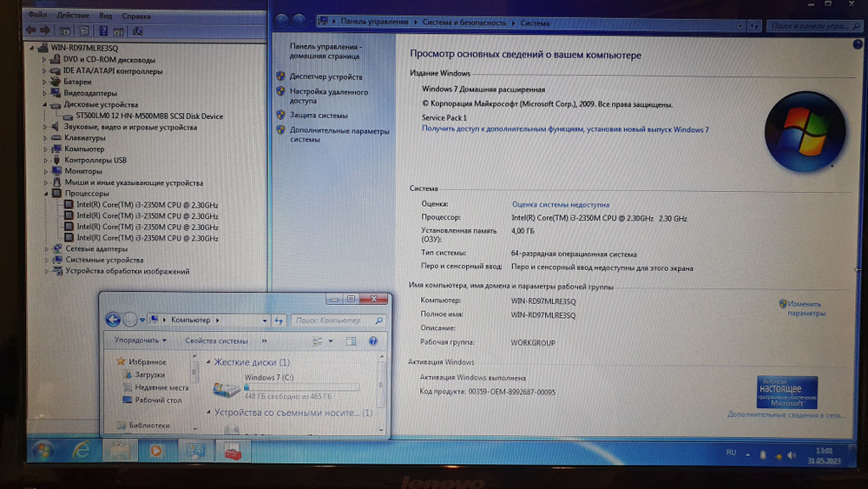Select the Мониторы category
This screenshot has height=489, width=868.
83,171
